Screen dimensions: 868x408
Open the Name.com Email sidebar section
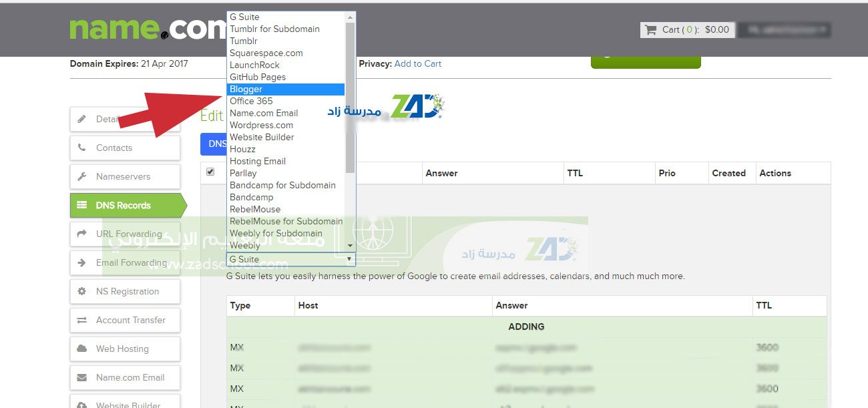point(125,377)
